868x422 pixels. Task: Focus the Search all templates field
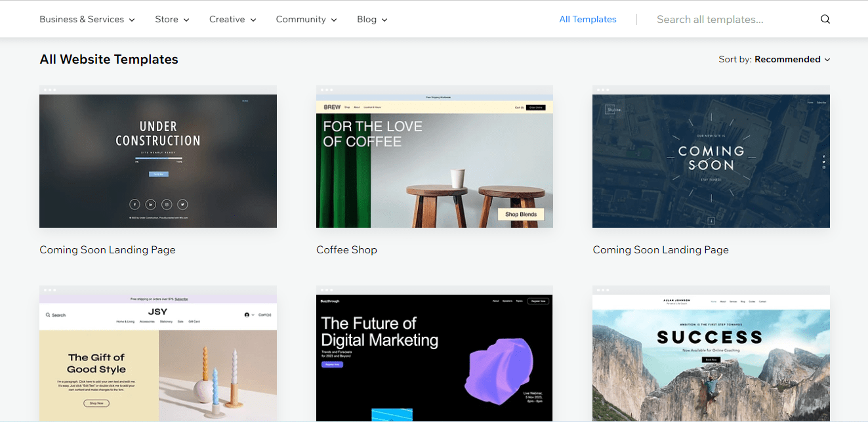(735, 19)
